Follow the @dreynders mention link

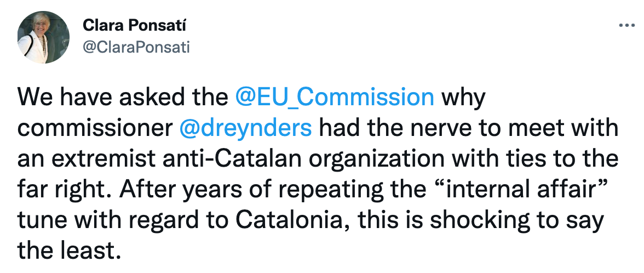(245, 128)
